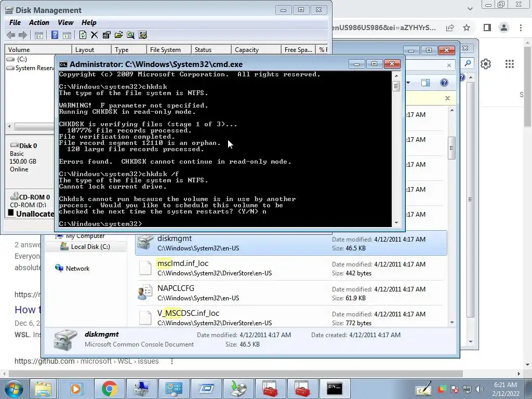Open Help via the blue question mark toolbar icon
Screen dimensions: 532x399
(x=55, y=35)
